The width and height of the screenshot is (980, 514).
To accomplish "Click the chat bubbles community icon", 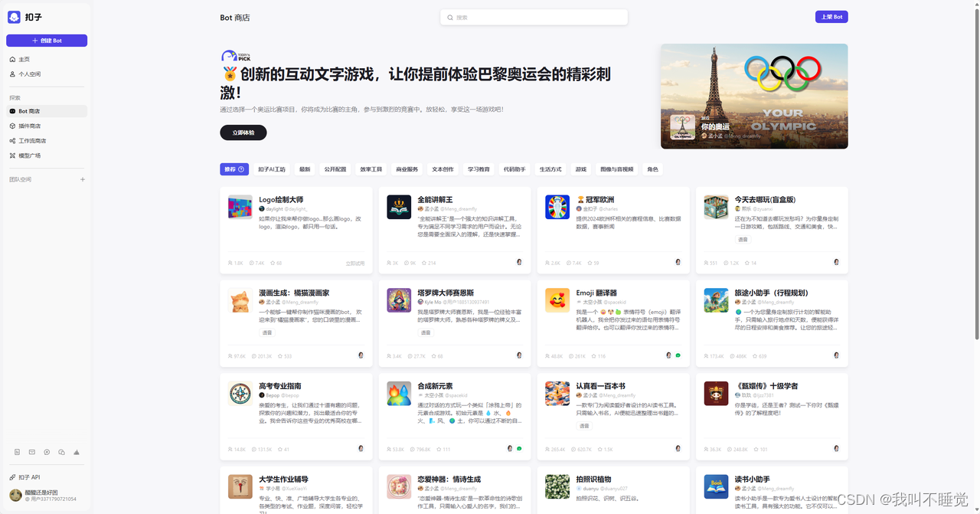I will [x=62, y=452].
